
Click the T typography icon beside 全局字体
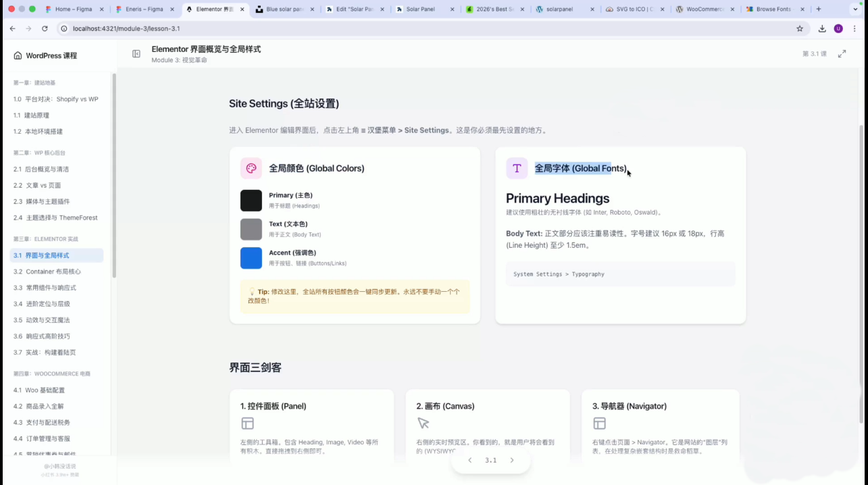(517, 168)
